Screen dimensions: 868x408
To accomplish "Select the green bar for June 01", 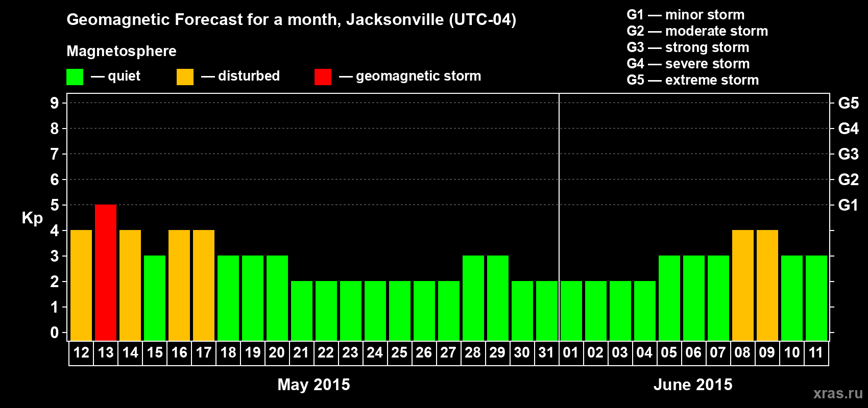I will pyautogui.click(x=571, y=311).
